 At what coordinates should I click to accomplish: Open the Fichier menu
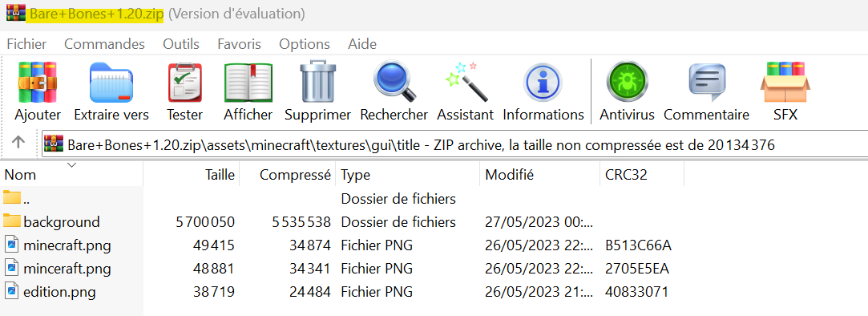[26, 44]
